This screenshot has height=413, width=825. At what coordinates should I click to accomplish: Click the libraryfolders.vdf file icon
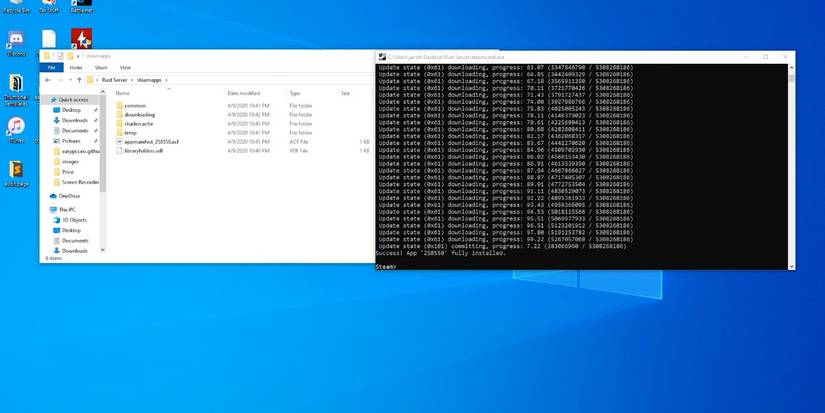119,150
